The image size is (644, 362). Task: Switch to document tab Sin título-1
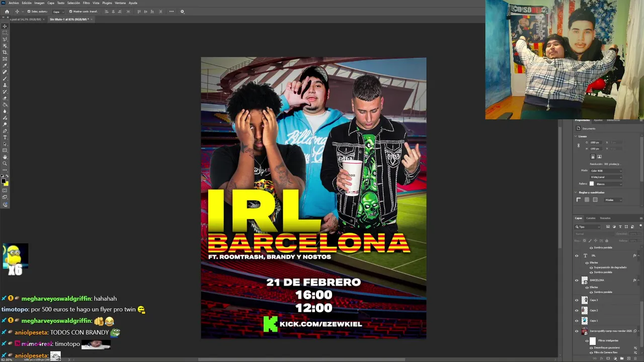point(69,20)
